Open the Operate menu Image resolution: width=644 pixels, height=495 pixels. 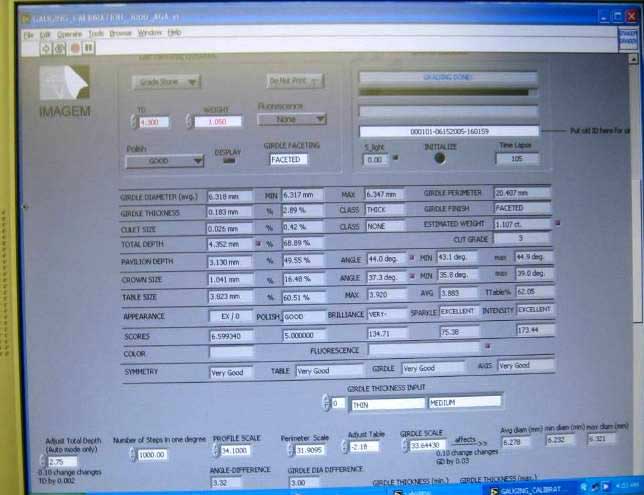click(69, 34)
